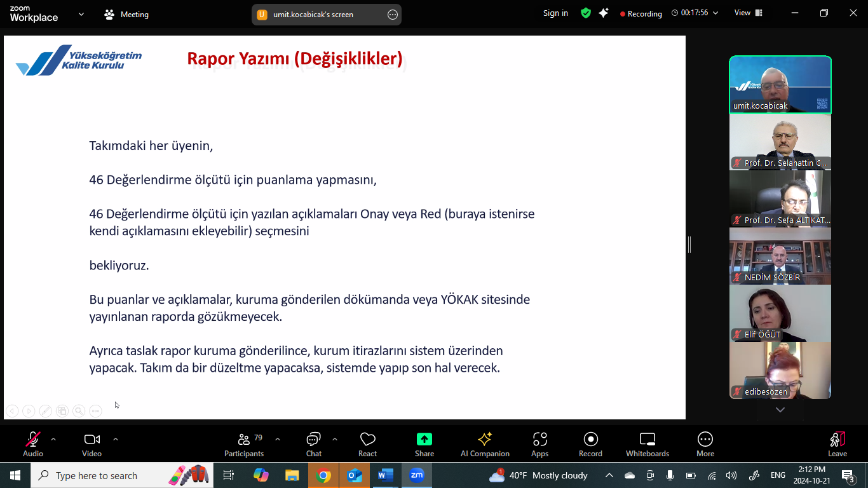868x488 pixels.
Task: Expand video options arrow beside Video
Action: click(x=115, y=439)
